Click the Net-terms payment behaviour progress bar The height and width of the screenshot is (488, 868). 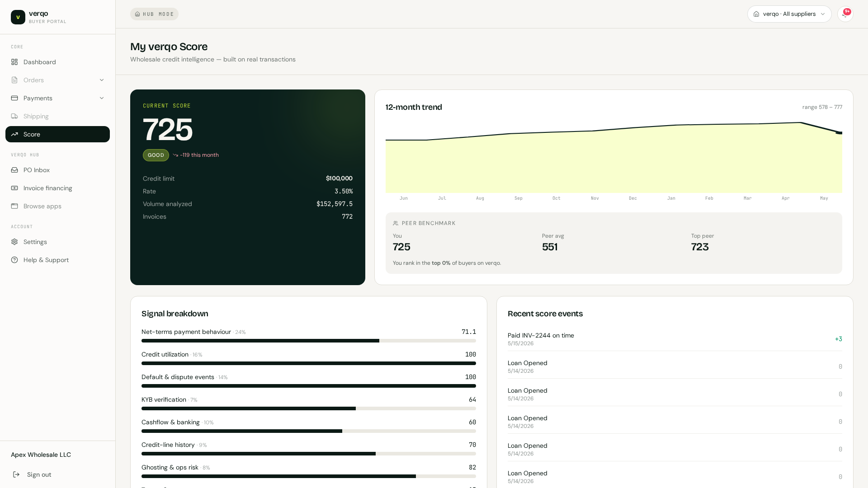point(309,341)
